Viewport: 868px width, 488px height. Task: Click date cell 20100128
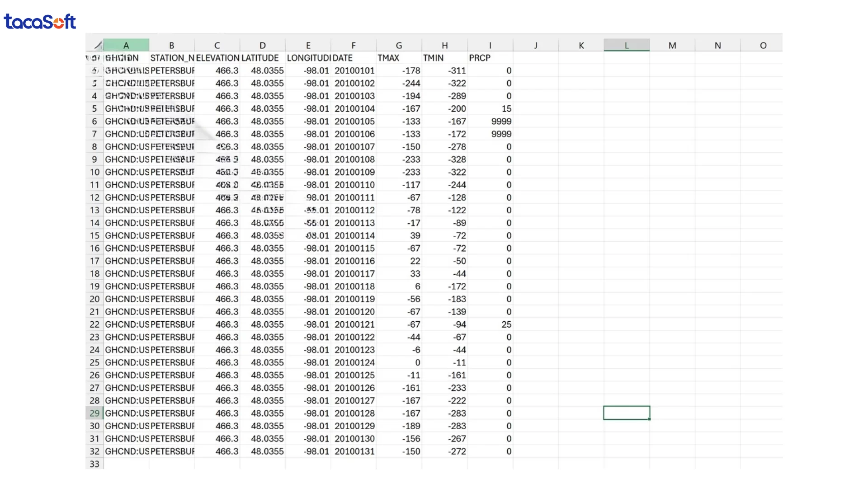(354, 413)
